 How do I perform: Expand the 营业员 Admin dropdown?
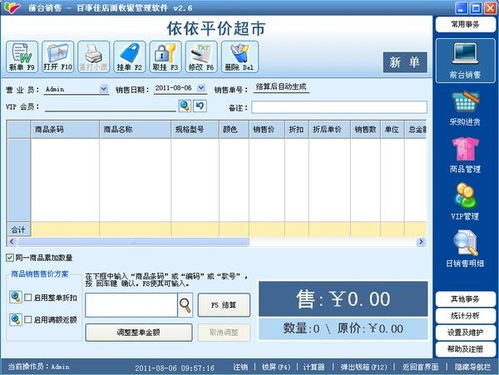[x=104, y=89]
